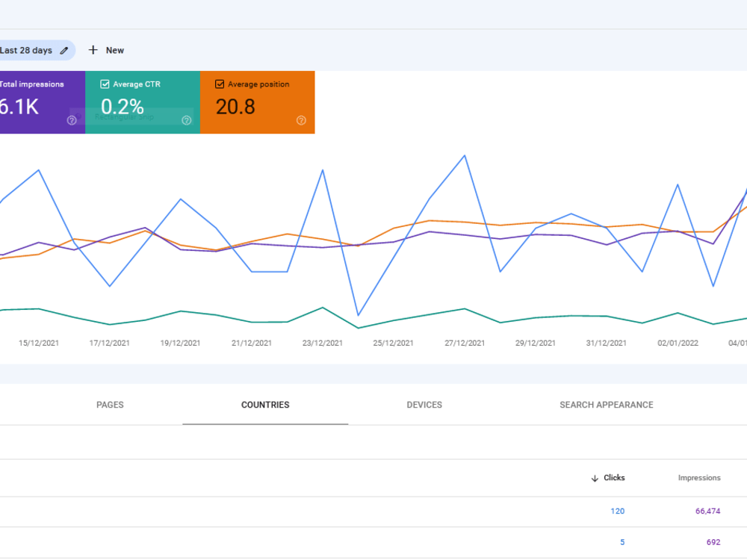Open help icon on Total impressions card
Screen dimensions: 747x560
72,120
